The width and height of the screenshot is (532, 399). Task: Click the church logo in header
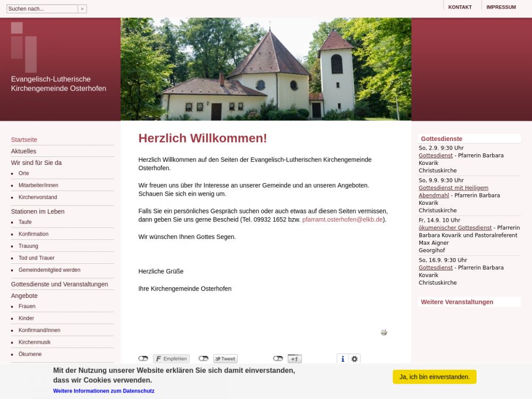24,47
